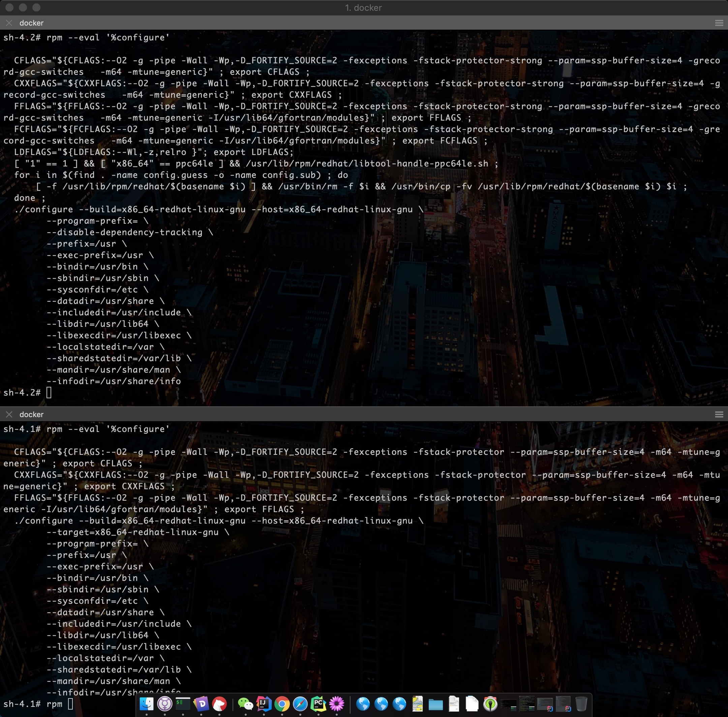Open the blue folder in the dock
The image size is (728, 717).
pyautogui.click(x=435, y=704)
